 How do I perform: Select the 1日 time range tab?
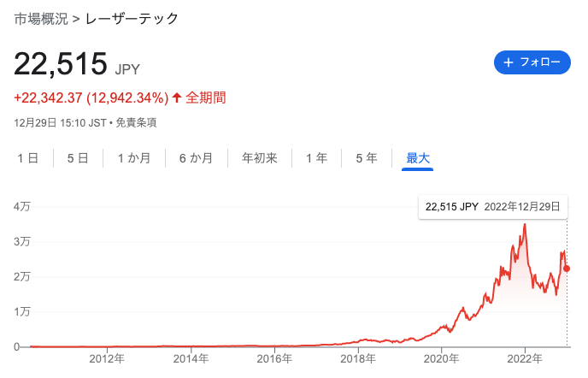click(x=27, y=158)
